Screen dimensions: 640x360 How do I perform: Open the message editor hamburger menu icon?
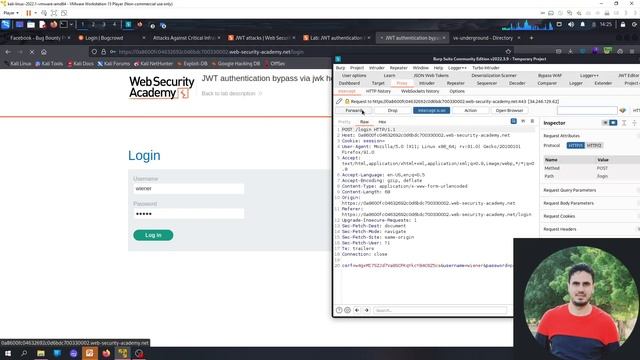click(x=532, y=121)
